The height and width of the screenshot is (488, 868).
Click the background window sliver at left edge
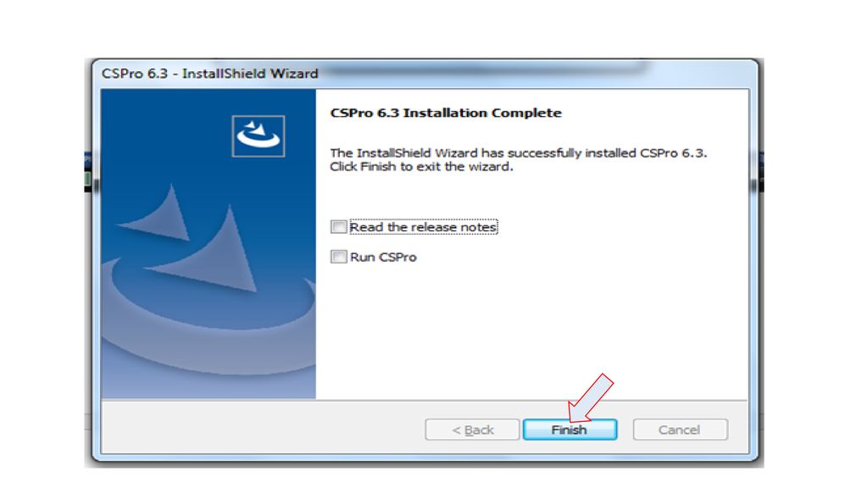click(87, 171)
